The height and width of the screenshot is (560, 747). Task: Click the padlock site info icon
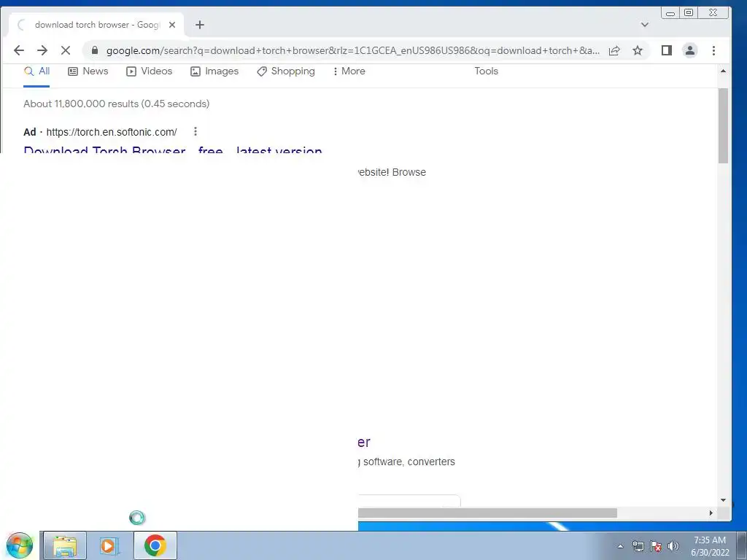(x=95, y=50)
